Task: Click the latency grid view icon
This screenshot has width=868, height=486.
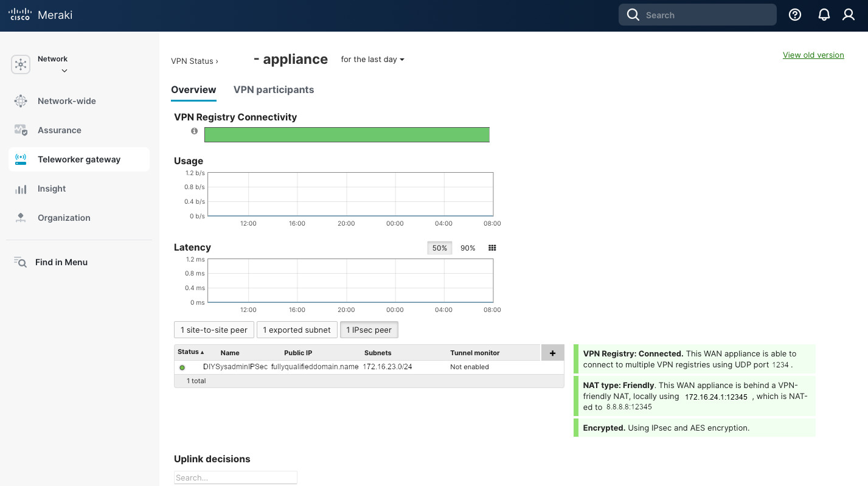Action: coord(493,248)
